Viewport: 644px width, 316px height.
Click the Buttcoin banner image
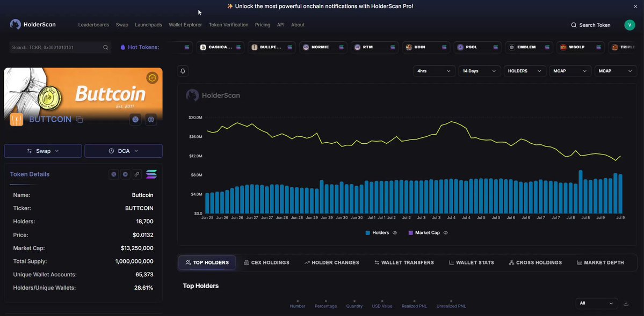click(83, 93)
